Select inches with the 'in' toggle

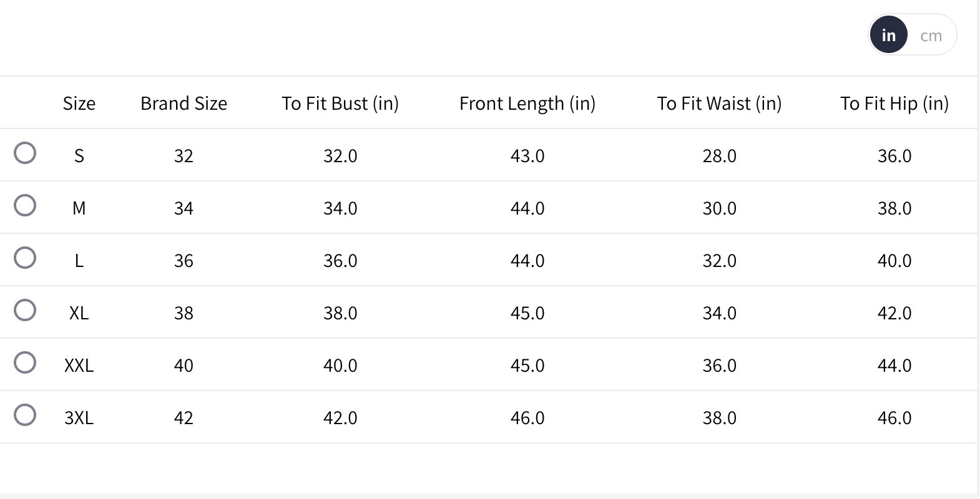(x=888, y=36)
